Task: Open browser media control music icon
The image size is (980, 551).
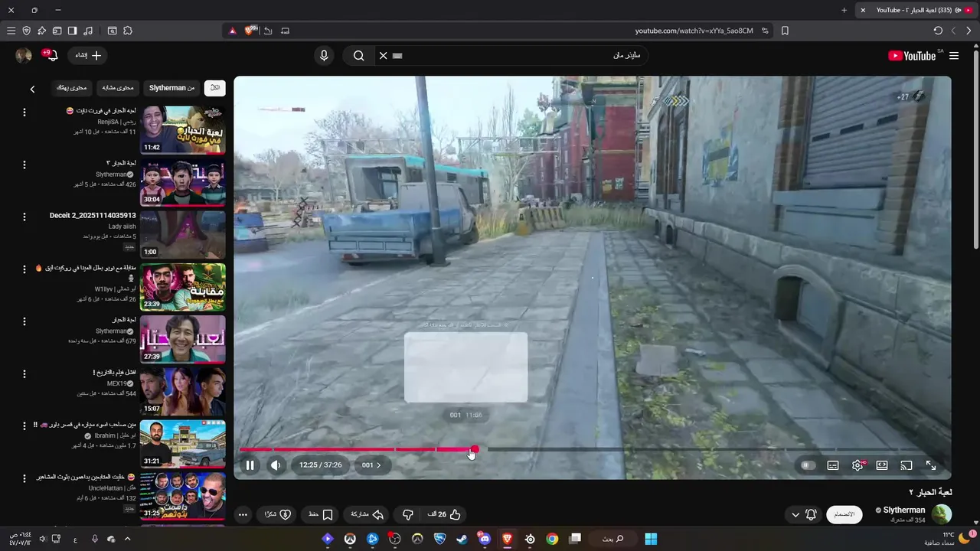Action: pyautogui.click(x=88, y=31)
